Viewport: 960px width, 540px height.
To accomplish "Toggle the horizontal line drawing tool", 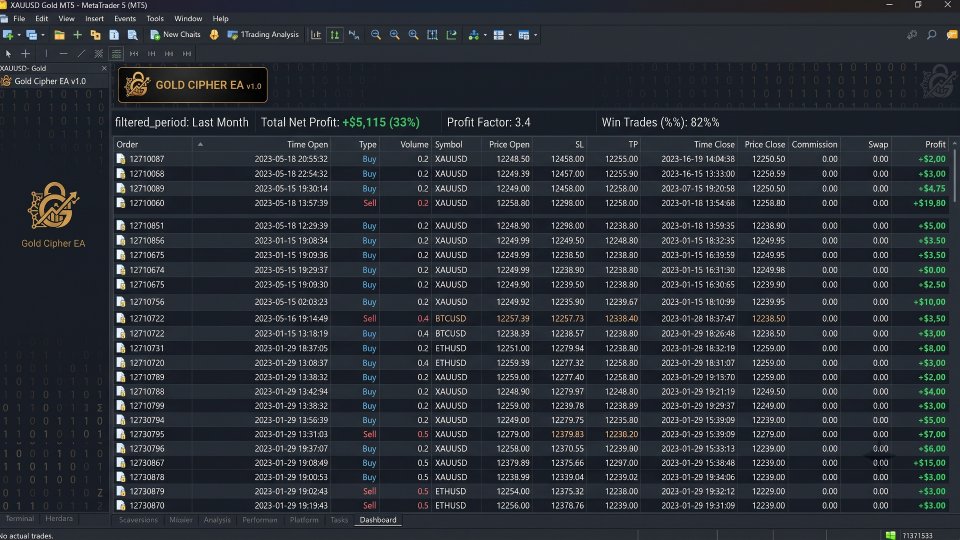I will click(x=64, y=54).
